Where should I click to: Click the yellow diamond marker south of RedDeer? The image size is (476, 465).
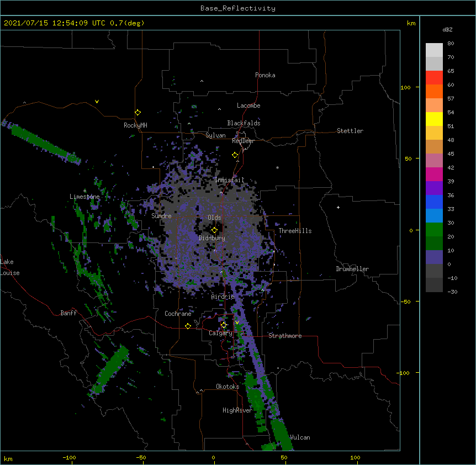pos(235,155)
